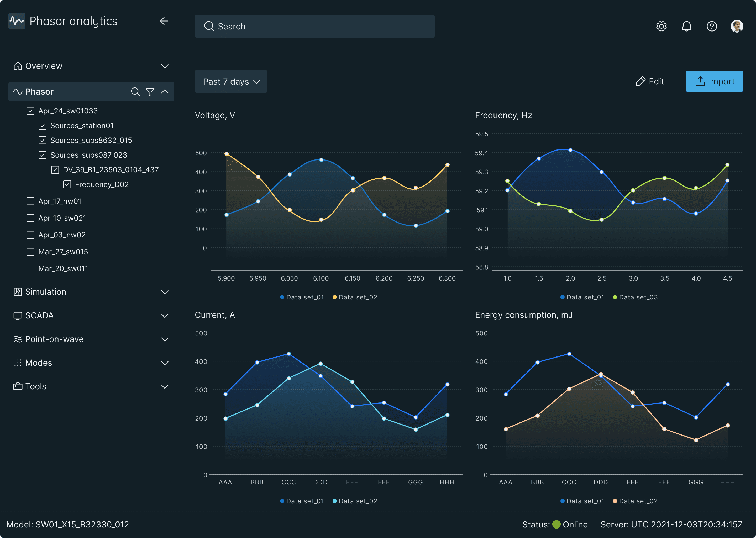Click the Phasor analytics logo icon
This screenshot has width=756, height=538.
pyautogui.click(x=17, y=21)
